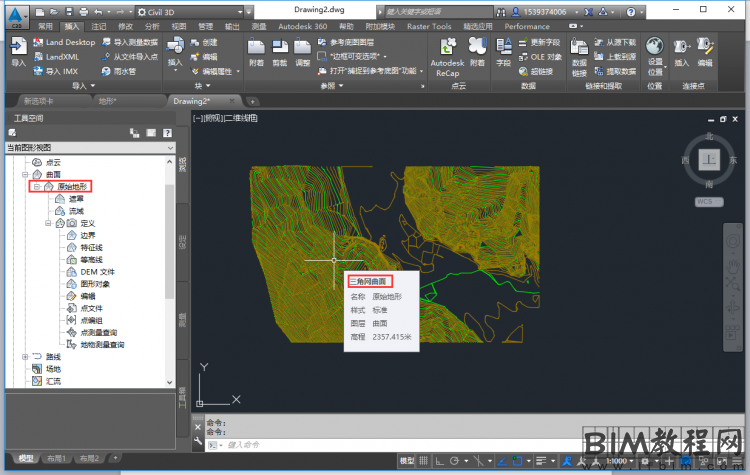Click 参考底图图层 underlay layers button
The image size is (750, 475).
click(346, 43)
